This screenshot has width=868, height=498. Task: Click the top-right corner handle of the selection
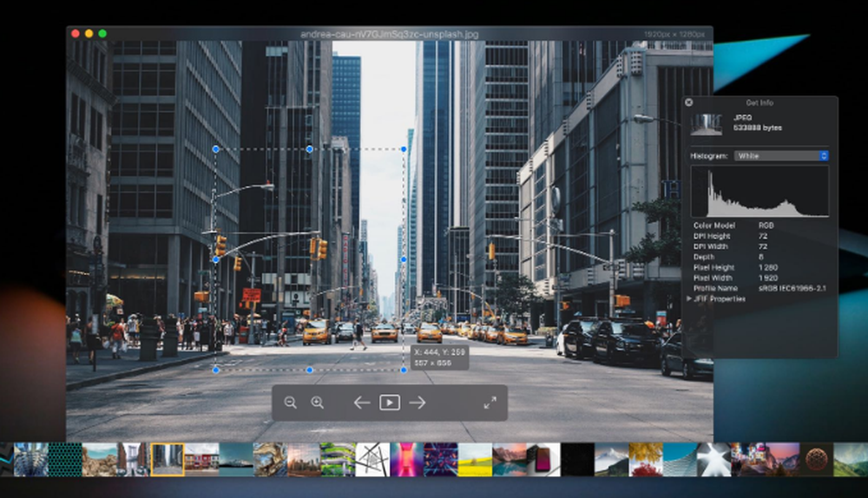[x=404, y=149]
